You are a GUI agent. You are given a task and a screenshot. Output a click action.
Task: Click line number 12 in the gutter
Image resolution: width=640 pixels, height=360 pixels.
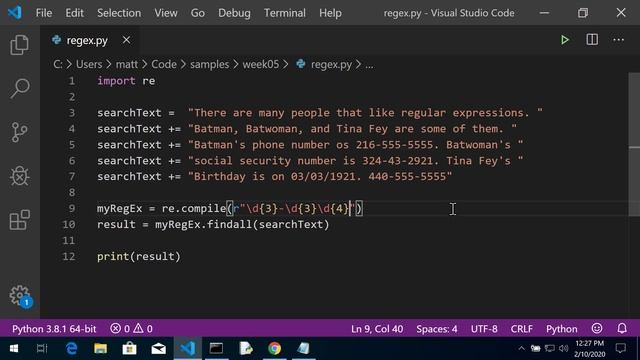click(x=69, y=256)
